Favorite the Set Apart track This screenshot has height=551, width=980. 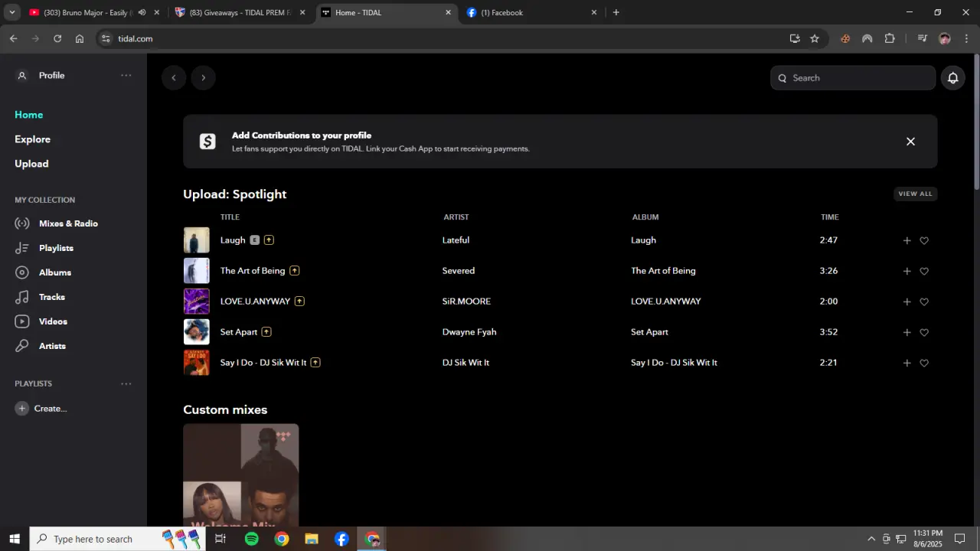click(924, 332)
